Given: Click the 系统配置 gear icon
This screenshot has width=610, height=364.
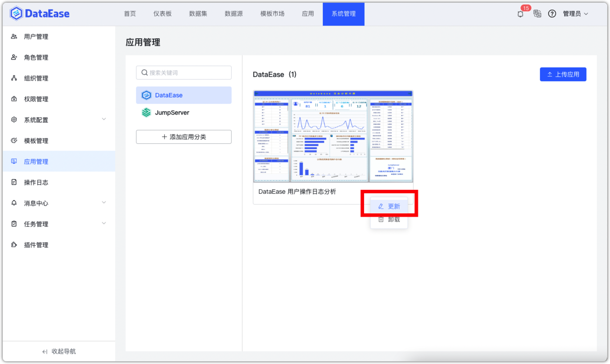Looking at the screenshot, I should click(x=14, y=120).
